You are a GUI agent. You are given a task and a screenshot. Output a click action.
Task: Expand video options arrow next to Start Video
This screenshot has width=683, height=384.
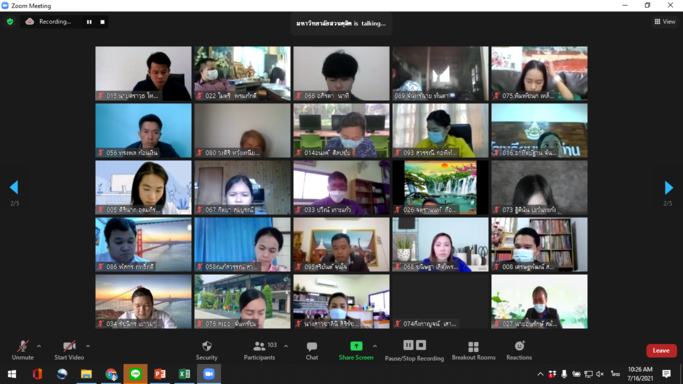[88, 346]
